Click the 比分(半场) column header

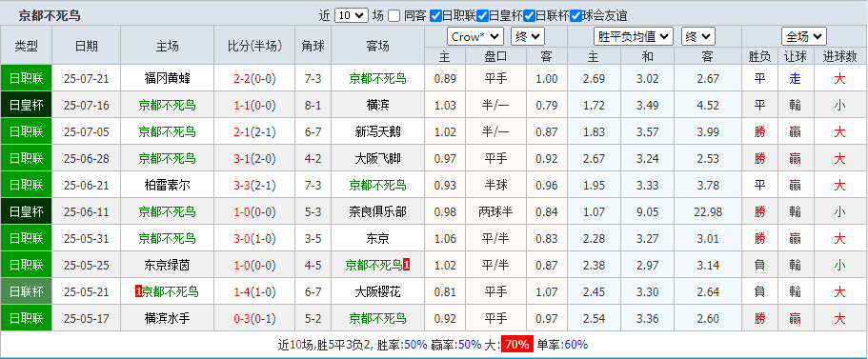pos(254,46)
